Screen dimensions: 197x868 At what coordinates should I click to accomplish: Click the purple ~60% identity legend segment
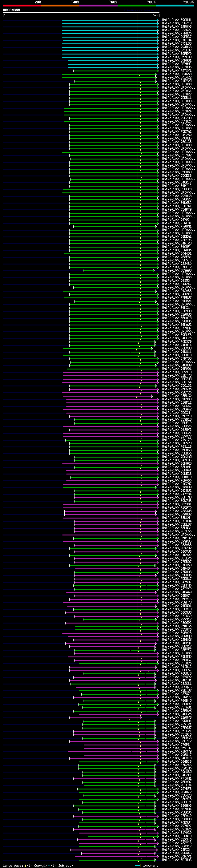pos(98,6)
